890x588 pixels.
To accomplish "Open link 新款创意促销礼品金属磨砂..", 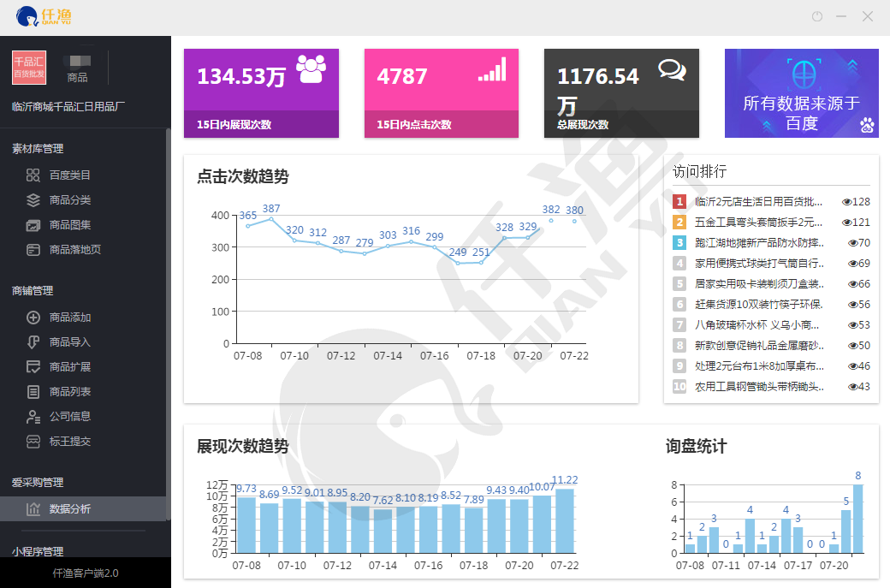I will pos(759,345).
